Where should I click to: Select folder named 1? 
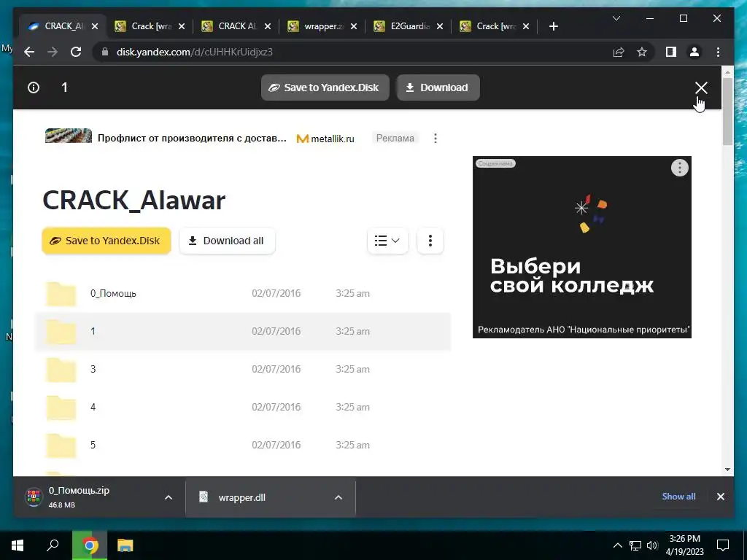point(243,332)
